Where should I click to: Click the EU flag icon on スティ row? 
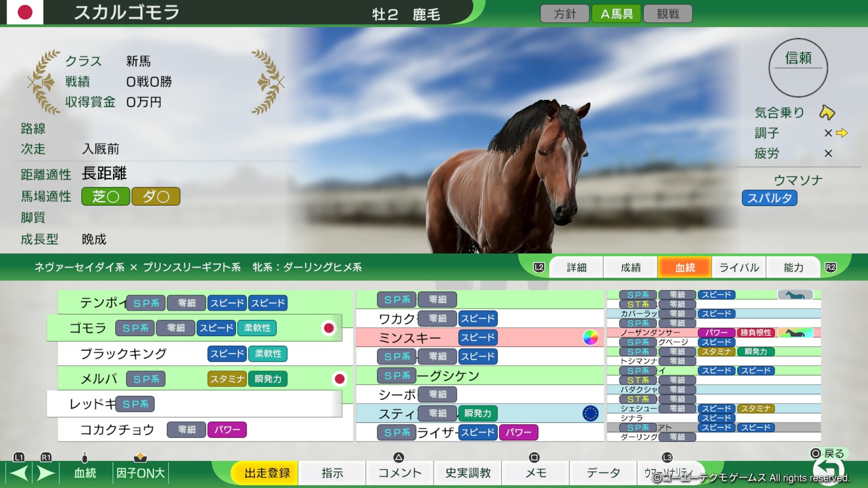pyautogui.click(x=590, y=413)
